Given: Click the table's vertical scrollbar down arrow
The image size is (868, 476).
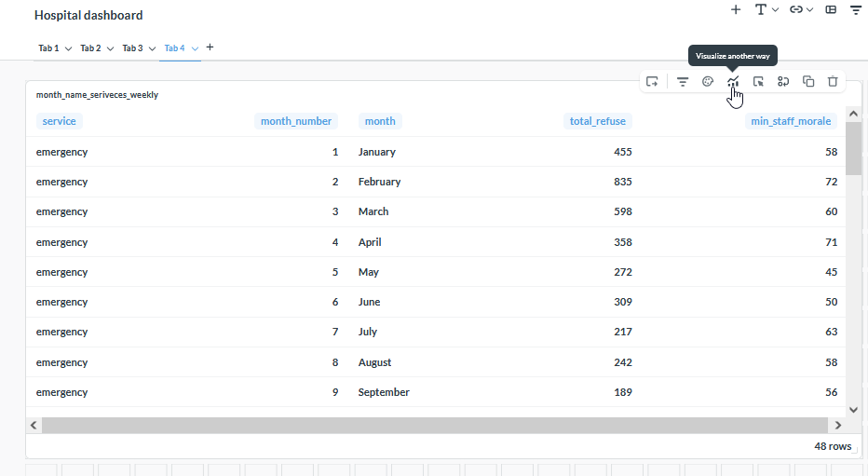Looking at the screenshot, I should click(x=854, y=410).
